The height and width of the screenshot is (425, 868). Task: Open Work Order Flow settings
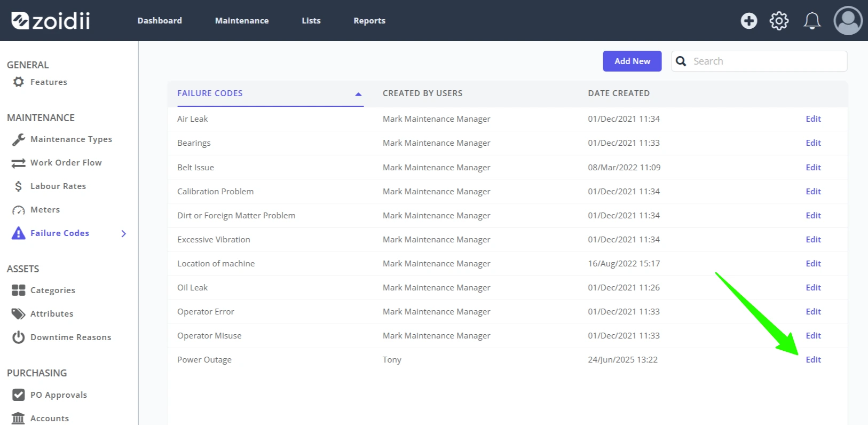tap(66, 163)
